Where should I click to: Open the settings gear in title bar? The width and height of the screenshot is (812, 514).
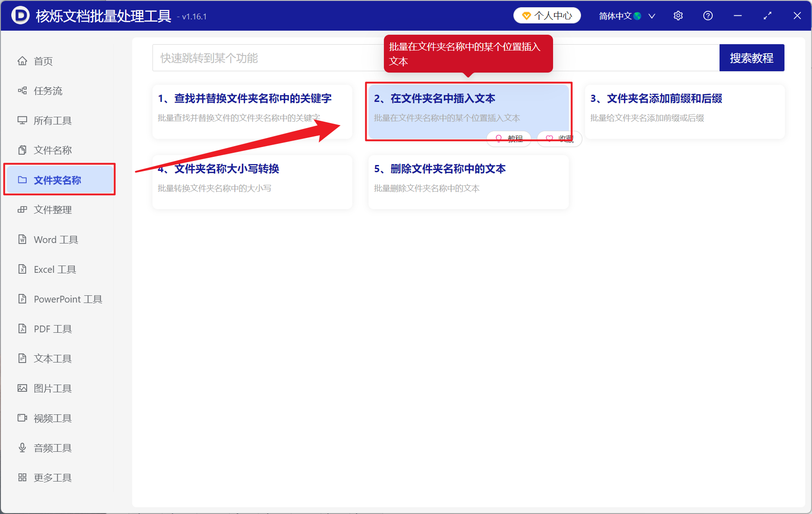pos(678,15)
